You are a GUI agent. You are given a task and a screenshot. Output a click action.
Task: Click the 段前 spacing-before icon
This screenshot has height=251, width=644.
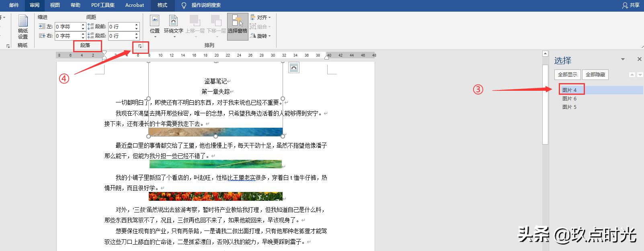91,27
